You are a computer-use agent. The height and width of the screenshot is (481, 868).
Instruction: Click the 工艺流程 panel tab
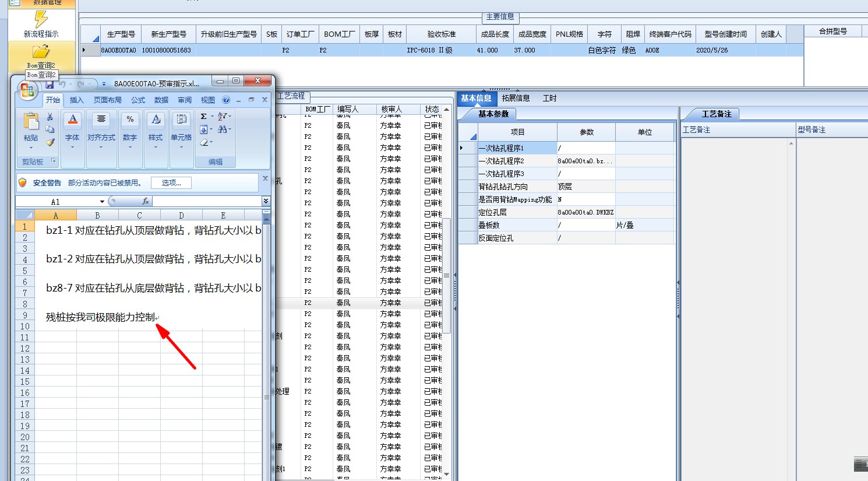point(291,96)
